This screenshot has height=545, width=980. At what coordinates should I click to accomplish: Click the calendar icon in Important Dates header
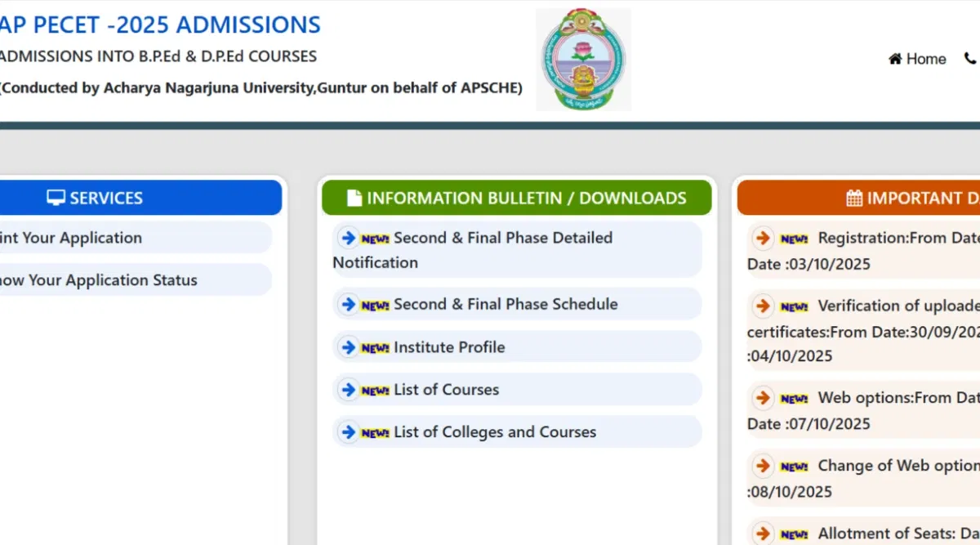click(x=854, y=198)
